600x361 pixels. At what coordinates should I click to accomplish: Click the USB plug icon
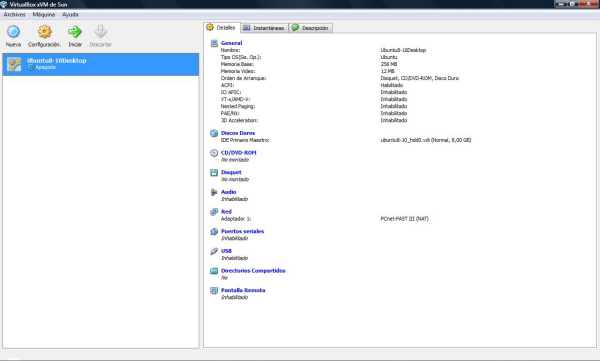pos(214,251)
